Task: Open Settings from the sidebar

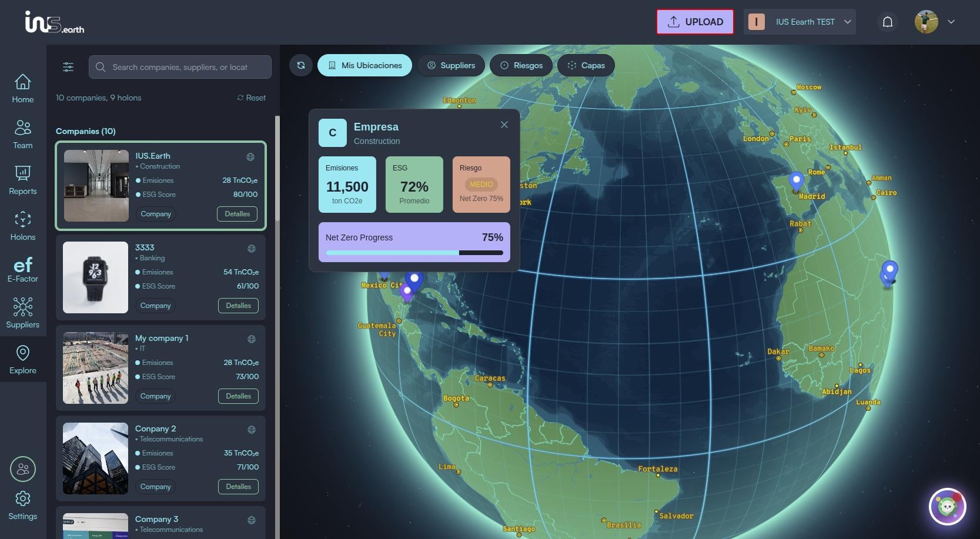Action: coord(23,505)
